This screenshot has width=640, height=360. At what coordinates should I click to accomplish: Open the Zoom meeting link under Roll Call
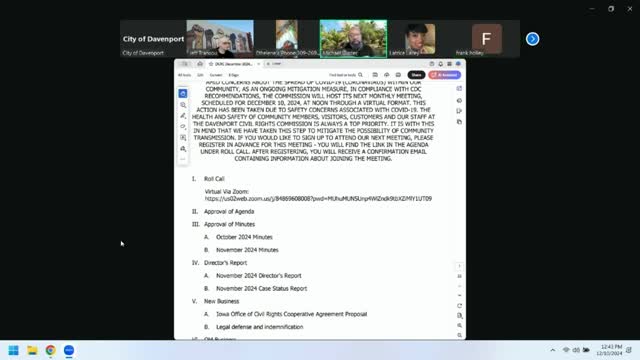[318, 199]
